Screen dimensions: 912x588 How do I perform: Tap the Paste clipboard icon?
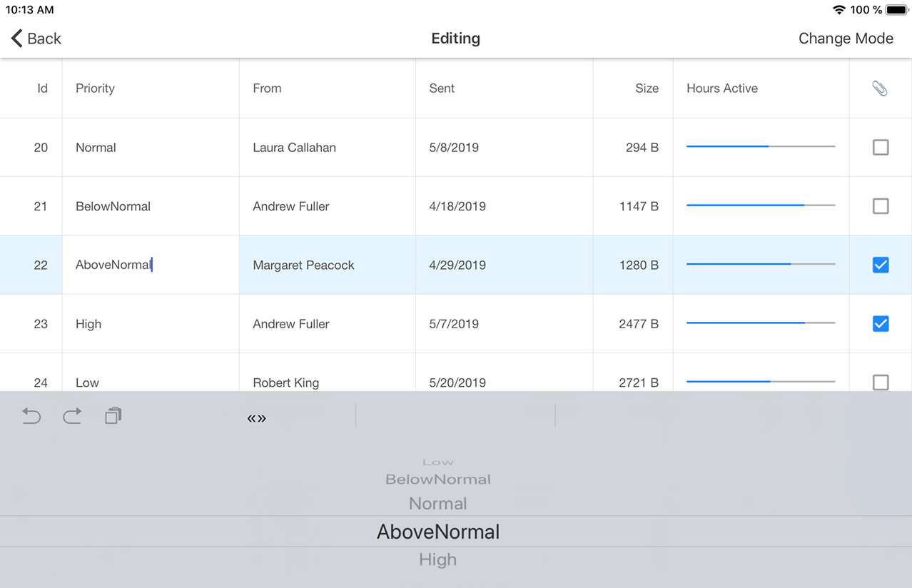tap(113, 415)
